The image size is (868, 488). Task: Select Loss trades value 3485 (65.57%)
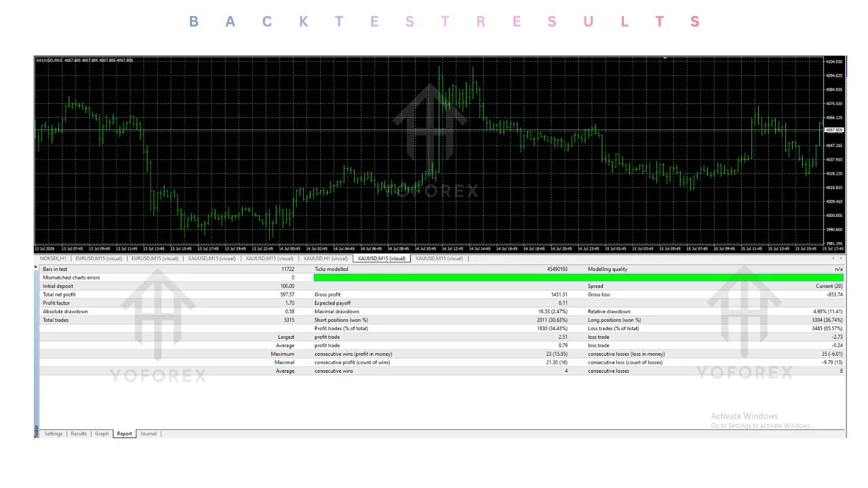826,329
